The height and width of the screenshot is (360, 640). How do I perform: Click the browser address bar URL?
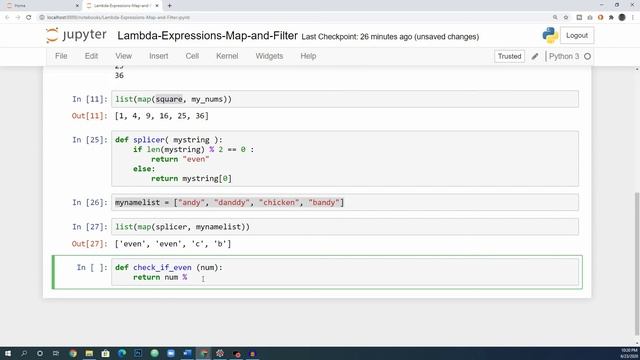(118, 18)
